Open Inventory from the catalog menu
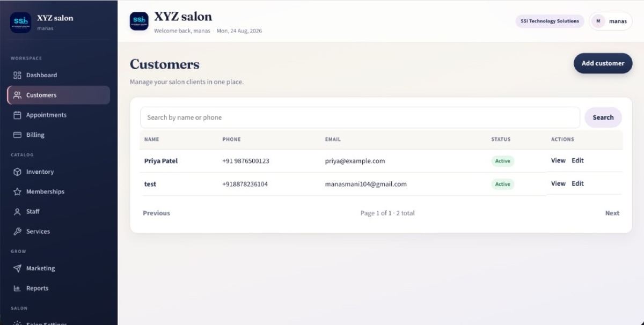This screenshot has height=325, width=644. pos(58,172)
